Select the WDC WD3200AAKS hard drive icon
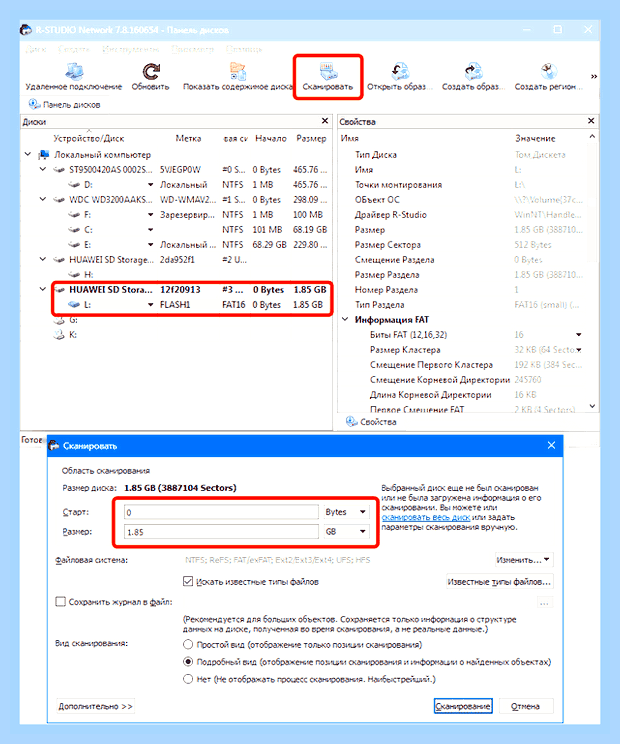Viewport: 620px width, 744px height. pyautogui.click(x=59, y=200)
